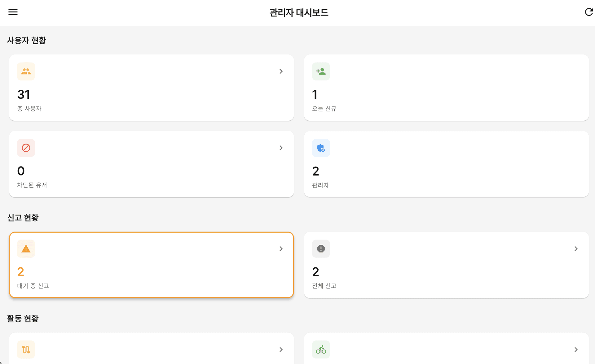Expand the 전체 신고 card chevron

[x=576, y=249]
